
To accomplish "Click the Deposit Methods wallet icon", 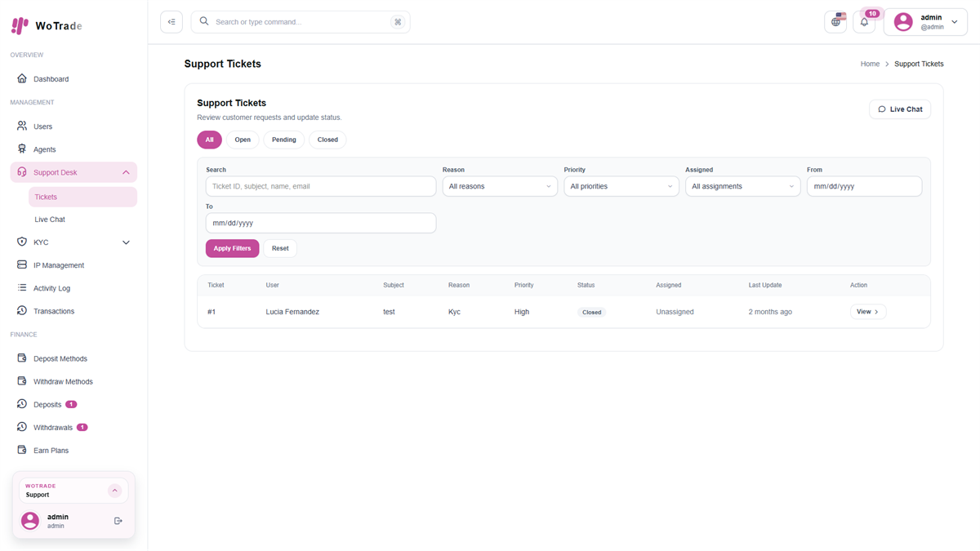I will (22, 358).
